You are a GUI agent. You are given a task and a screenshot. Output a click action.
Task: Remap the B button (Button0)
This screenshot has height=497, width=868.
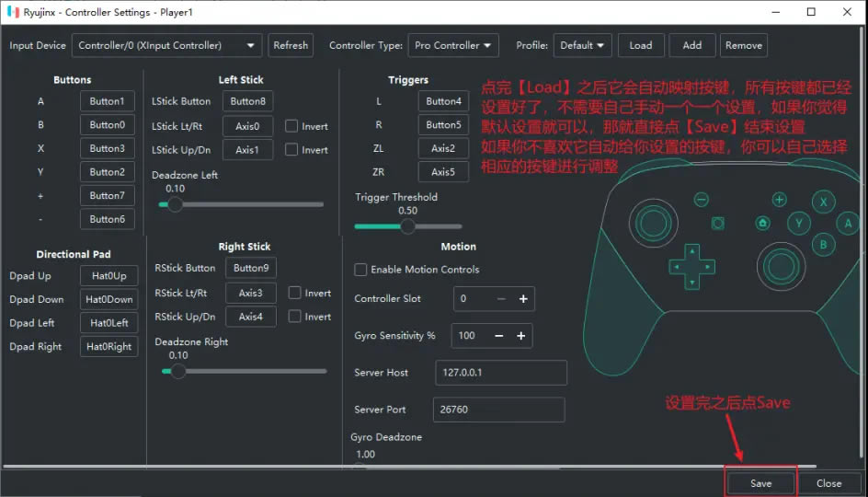[108, 124]
